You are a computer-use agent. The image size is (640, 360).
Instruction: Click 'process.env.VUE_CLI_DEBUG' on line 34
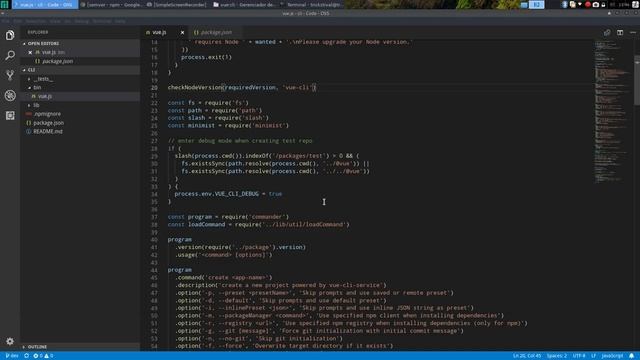(x=216, y=194)
